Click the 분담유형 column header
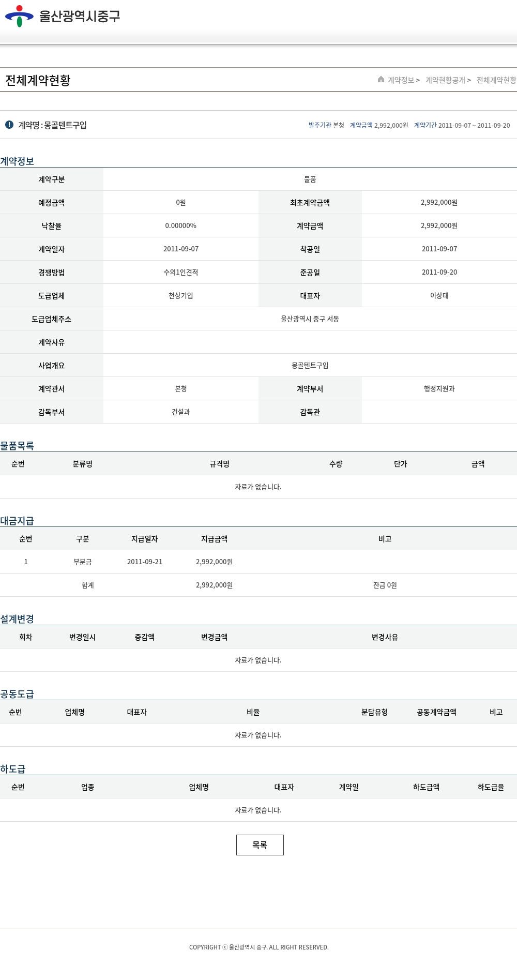The height and width of the screenshot is (980, 517). point(375,712)
